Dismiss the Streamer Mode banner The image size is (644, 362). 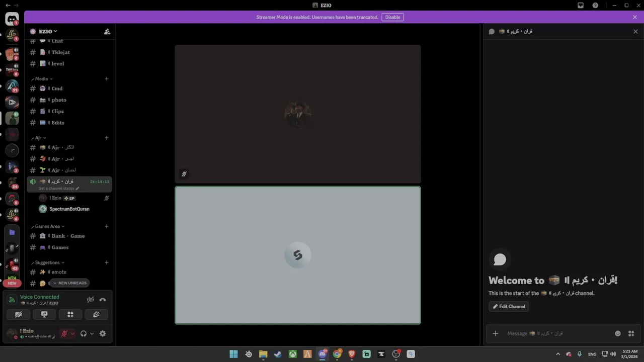635,17
